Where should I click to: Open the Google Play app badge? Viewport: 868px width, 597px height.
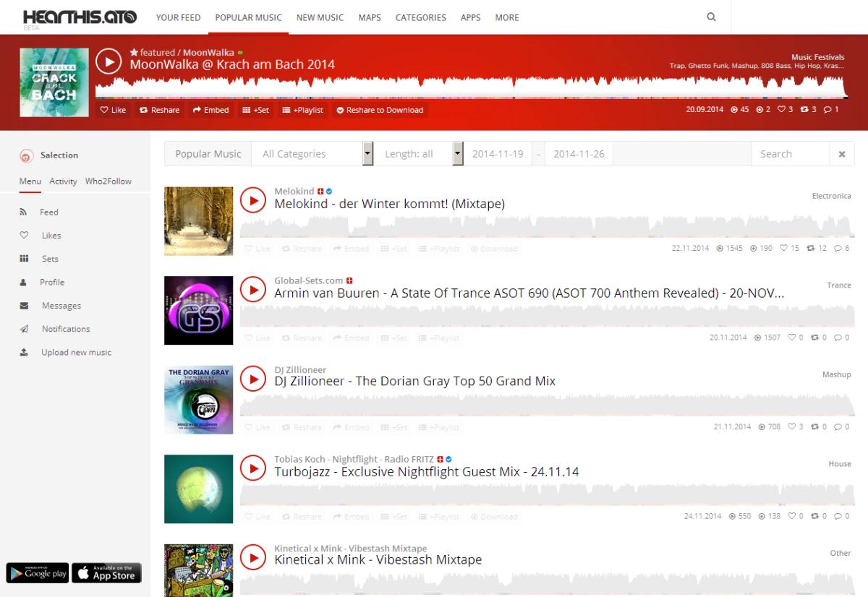(x=38, y=573)
